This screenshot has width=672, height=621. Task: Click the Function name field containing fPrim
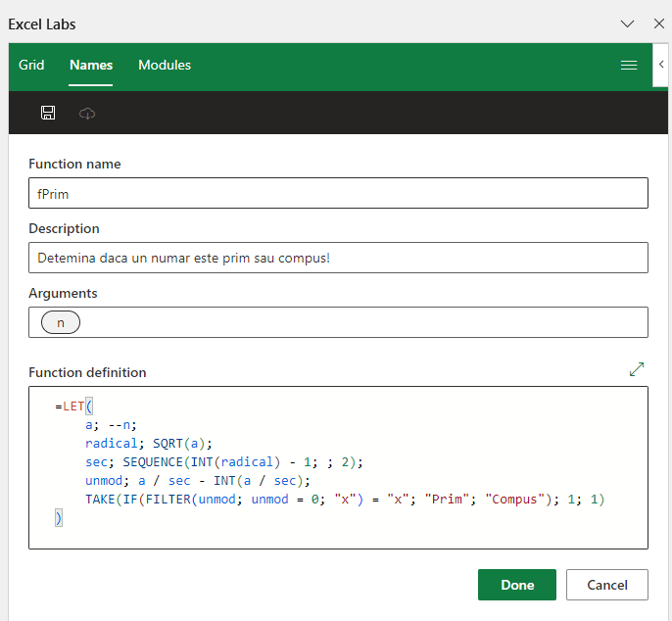coord(338,193)
